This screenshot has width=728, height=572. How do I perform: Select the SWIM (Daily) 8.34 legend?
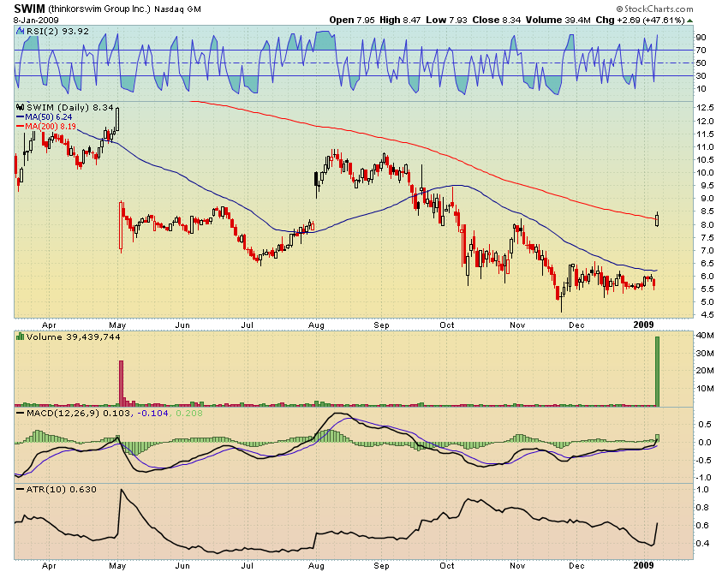point(70,107)
